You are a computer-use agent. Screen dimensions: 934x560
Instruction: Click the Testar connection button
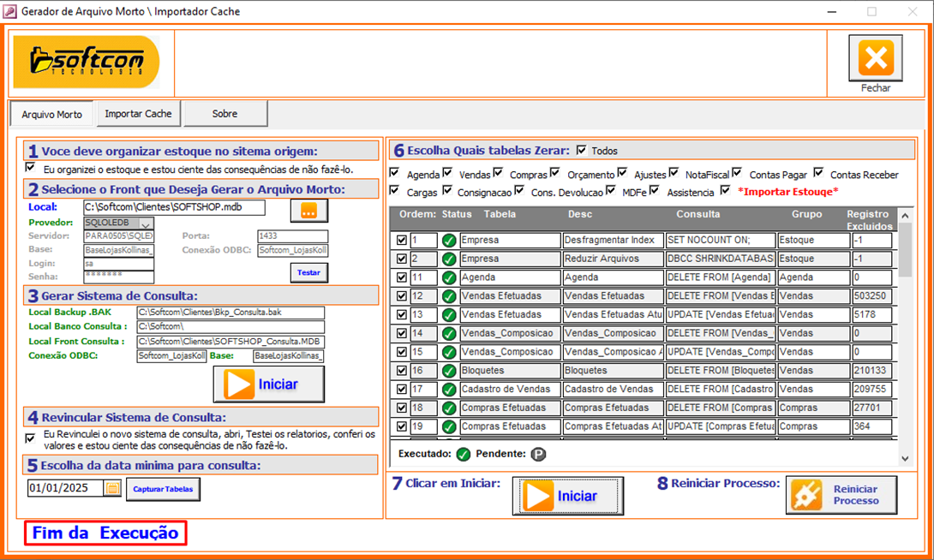(308, 272)
